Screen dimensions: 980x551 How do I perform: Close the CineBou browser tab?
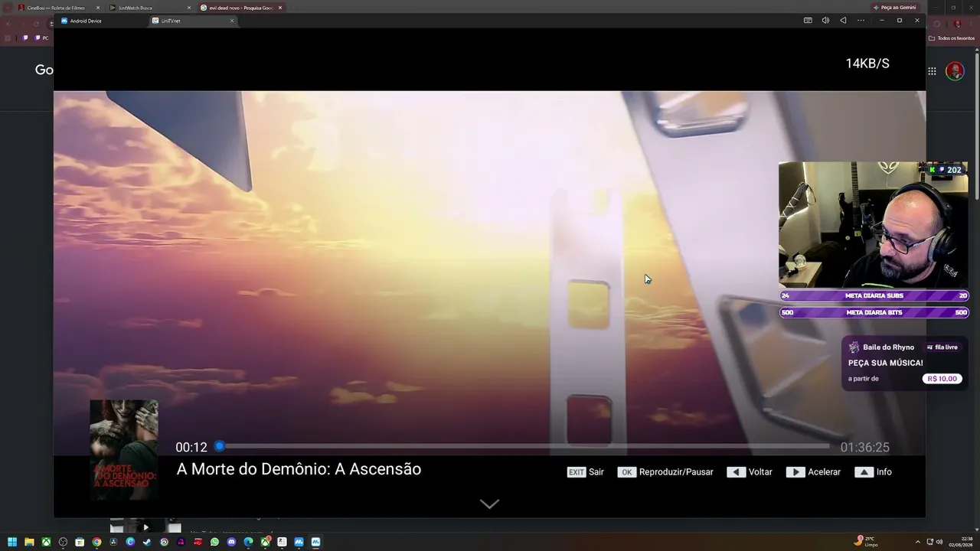98,8
